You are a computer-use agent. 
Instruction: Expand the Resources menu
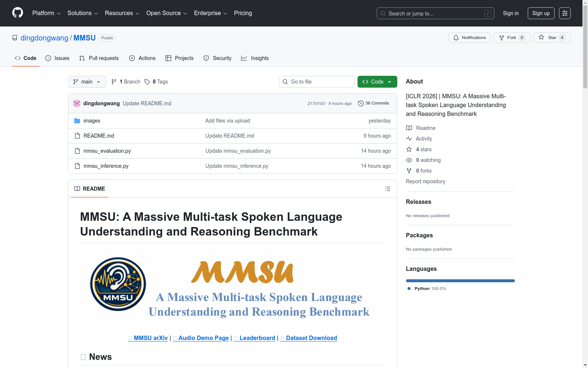(x=122, y=13)
